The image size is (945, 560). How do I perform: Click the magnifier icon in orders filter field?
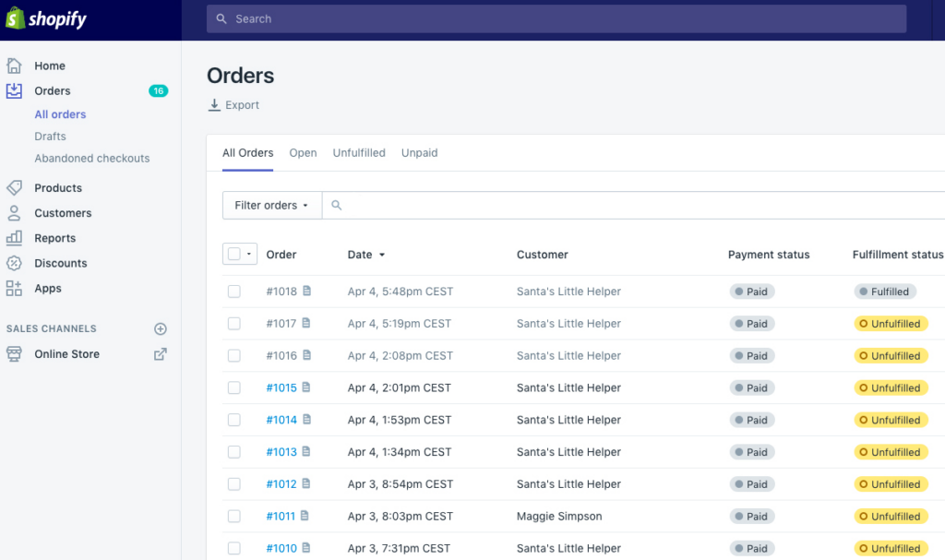(336, 205)
